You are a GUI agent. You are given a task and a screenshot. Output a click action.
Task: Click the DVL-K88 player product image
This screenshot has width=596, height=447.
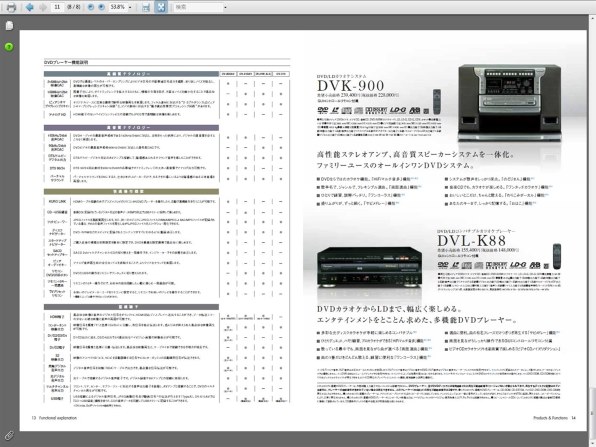[x=369, y=267]
